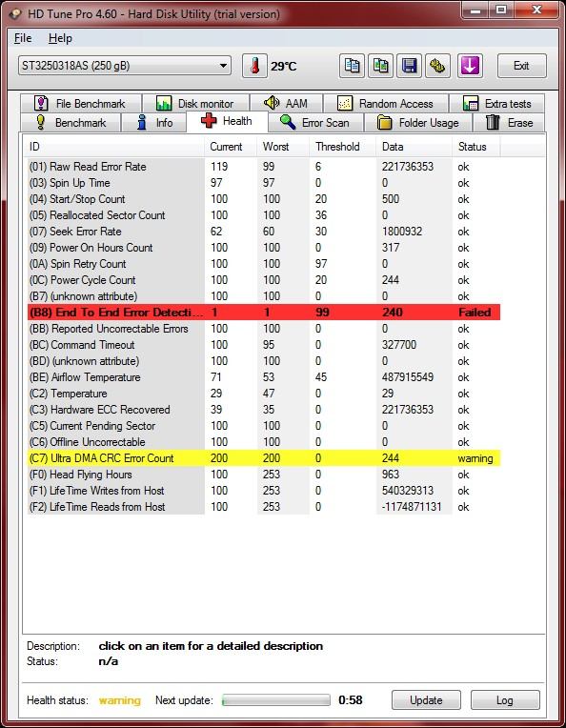Click the Failed status cell
Image resolution: width=566 pixels, height=728 pixels.
point(475,312)
